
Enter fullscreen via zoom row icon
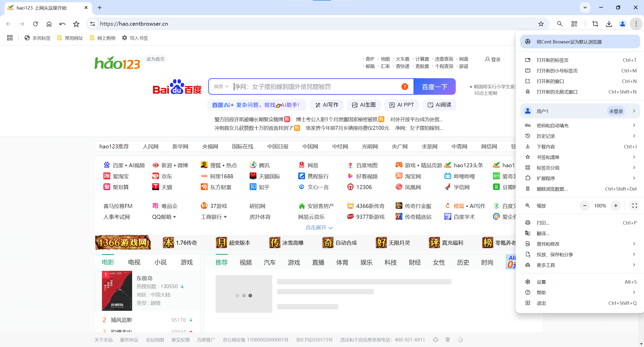(x=634, y=206)
